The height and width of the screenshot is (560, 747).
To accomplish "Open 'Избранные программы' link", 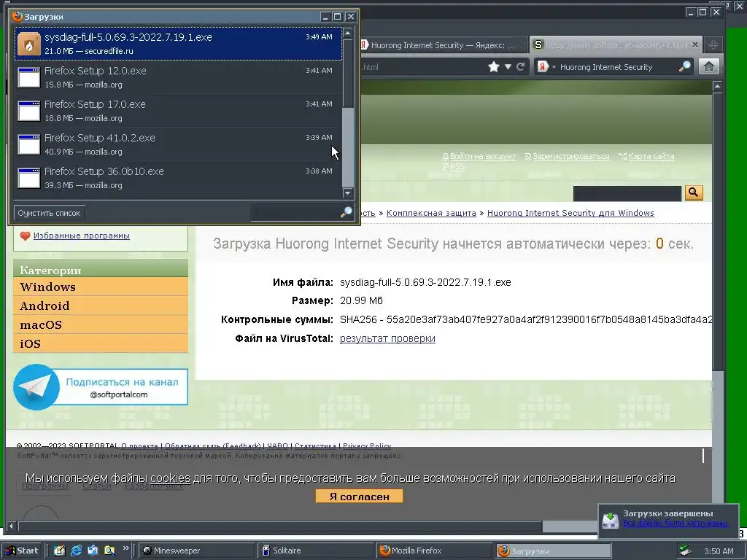I will pyautogui.click(x=82, y=236).
